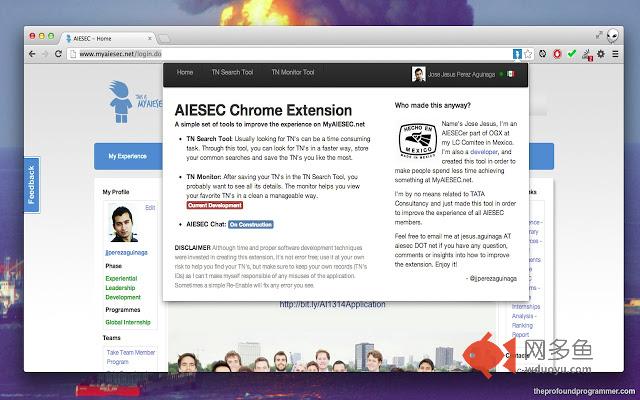
Task: Select the AIESEC - Home browser tab
Action: pyautogui.click(x=108, y=38)
